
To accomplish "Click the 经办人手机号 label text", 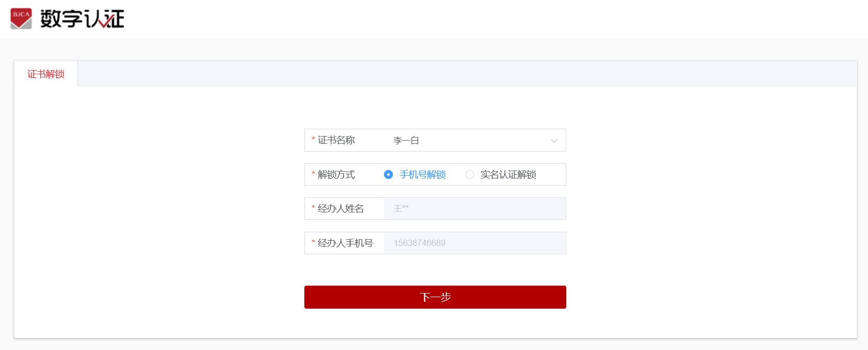I will [x=345, y=243].
